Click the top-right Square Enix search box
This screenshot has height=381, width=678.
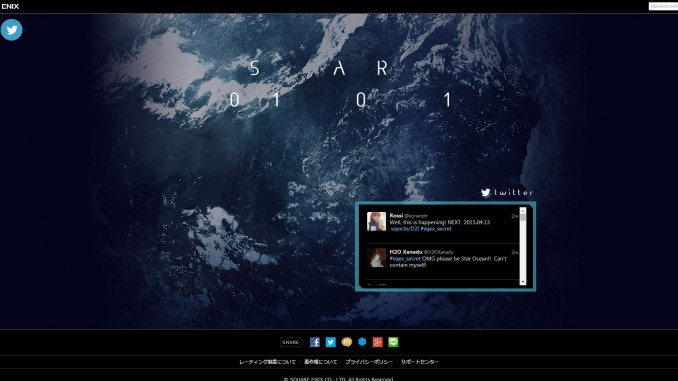(663, 6)
